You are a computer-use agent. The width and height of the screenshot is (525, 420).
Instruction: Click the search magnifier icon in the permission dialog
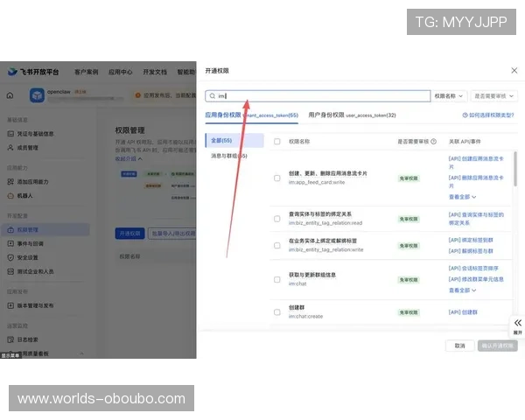point(213,96)
